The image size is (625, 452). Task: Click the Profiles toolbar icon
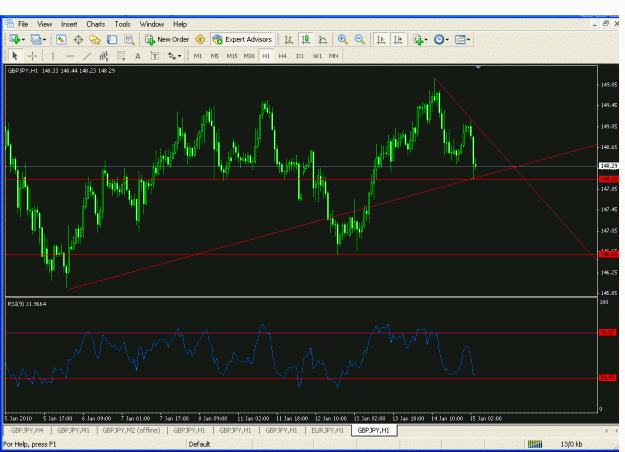click(36, 39)
